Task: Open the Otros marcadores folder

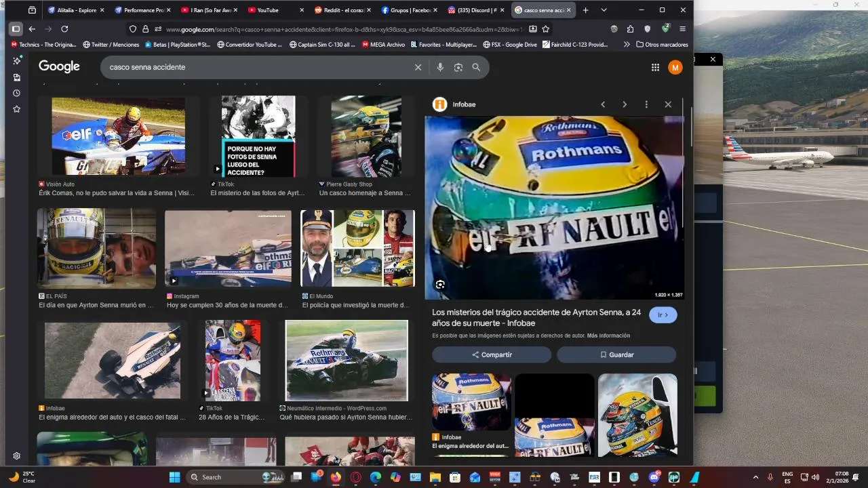Action: coord(662,45)
